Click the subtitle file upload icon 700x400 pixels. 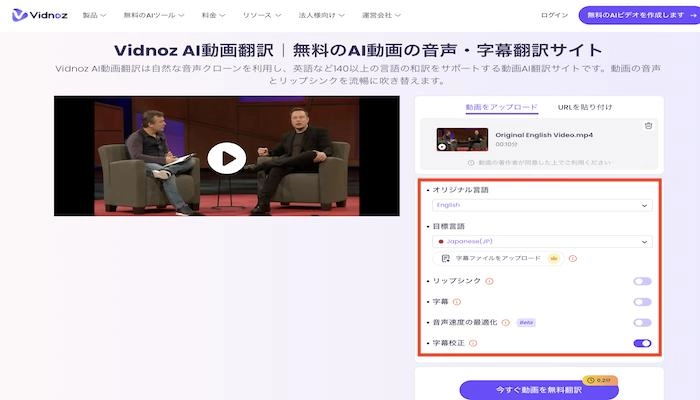[x=445, y=258]
